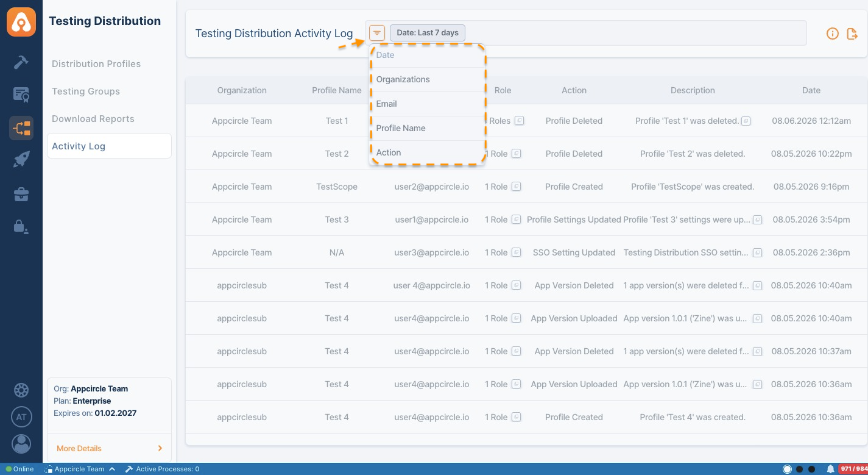This screenshot has width=868, height=475.
Task: Select Activity Log menu item
Action: click(109, 146)
